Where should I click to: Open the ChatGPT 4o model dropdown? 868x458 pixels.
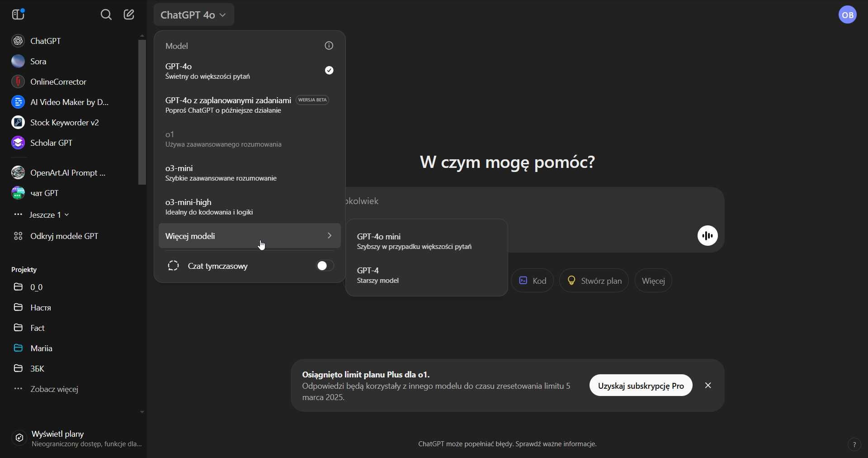click(193, 15)
